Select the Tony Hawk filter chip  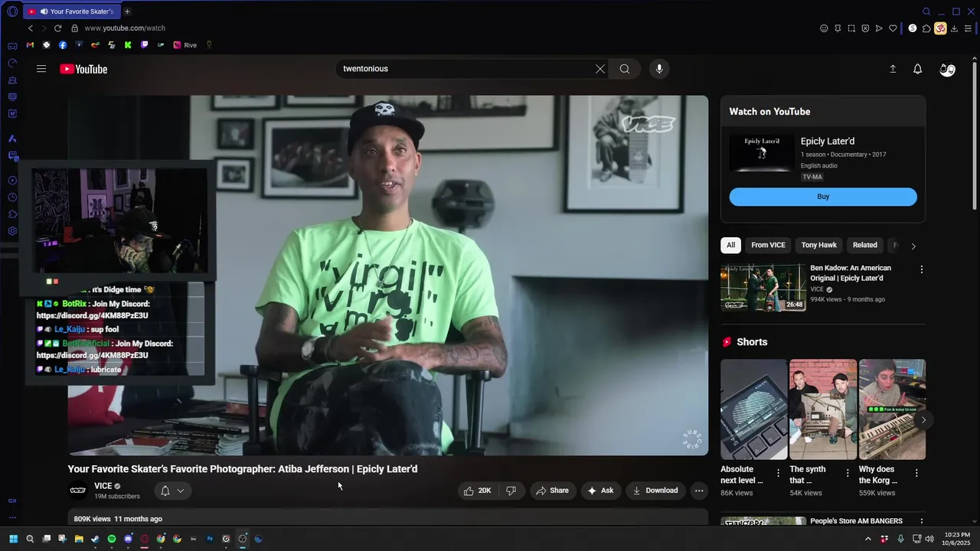tap(818, 245)
